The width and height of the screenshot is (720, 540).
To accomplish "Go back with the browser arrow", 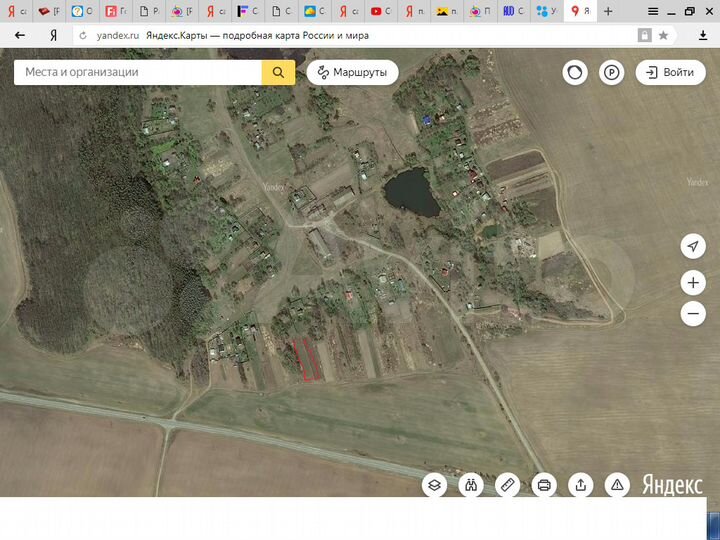I will [x=20, y=35].
